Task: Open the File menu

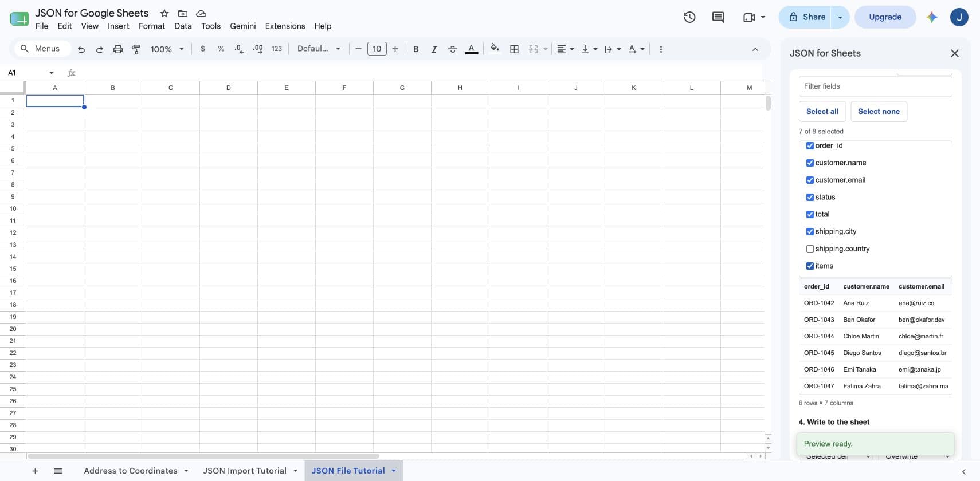Action: pyautogui.click(x=42, y=26)
